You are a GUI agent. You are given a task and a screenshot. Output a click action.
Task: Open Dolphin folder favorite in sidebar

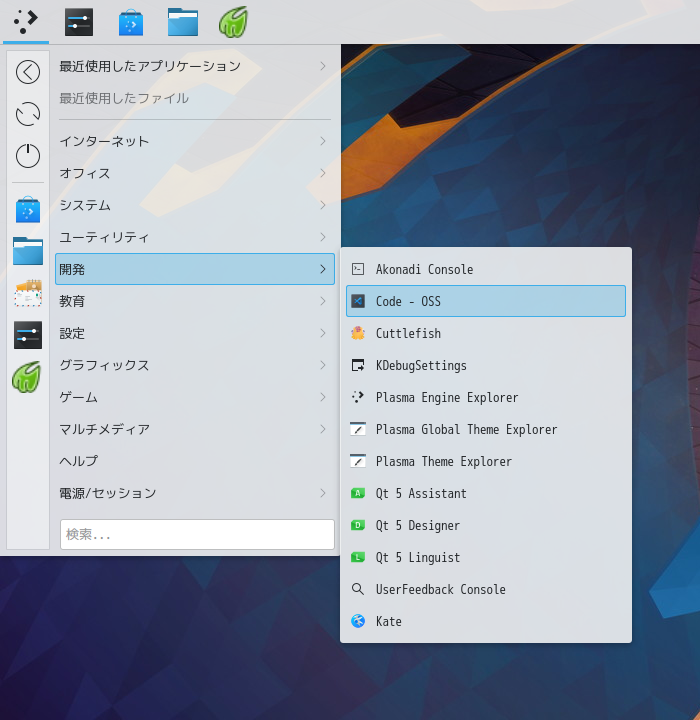pyautogui.click(x=28, y=251)
